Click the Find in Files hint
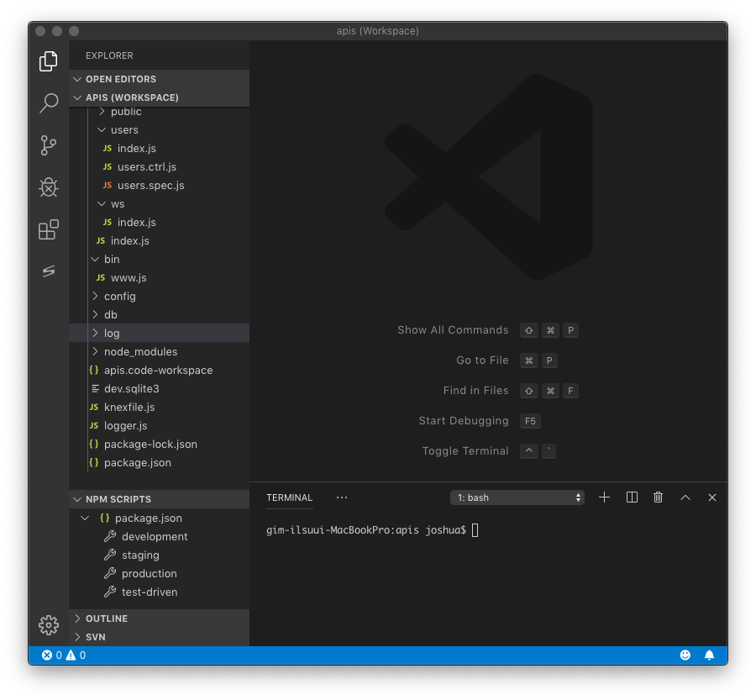 coord(476,390)
